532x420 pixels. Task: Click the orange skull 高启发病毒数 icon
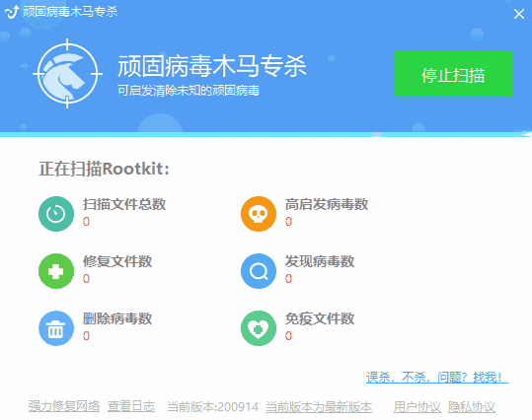click(x=259, y=214)
